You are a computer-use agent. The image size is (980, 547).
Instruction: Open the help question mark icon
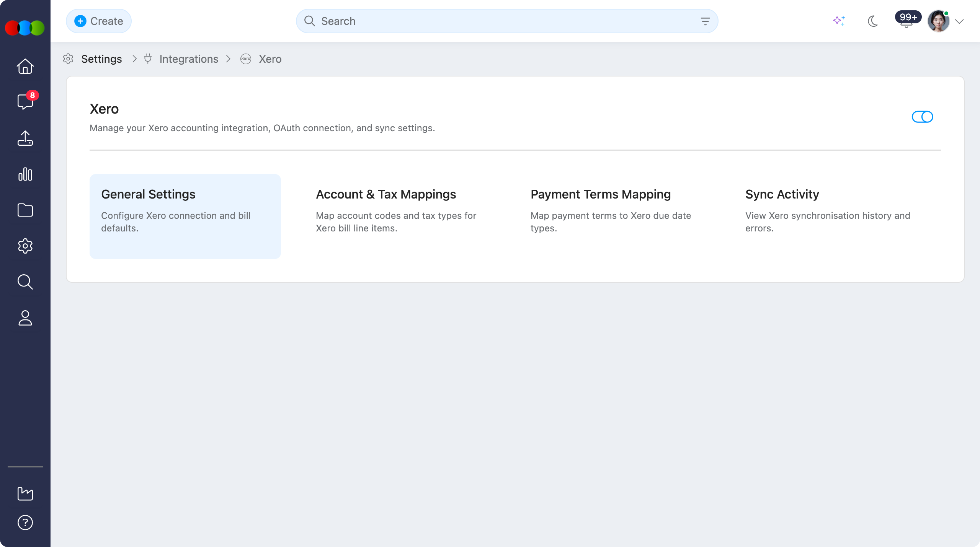pyautogui.click(x=25, y=523)
